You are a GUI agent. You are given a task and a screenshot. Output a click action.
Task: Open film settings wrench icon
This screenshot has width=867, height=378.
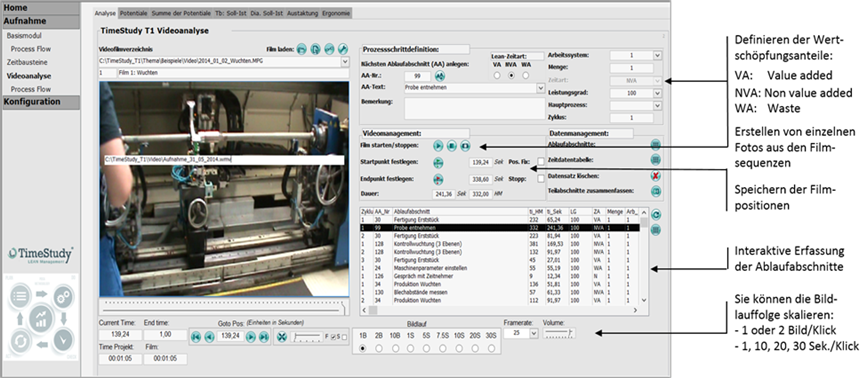(342, 49)
